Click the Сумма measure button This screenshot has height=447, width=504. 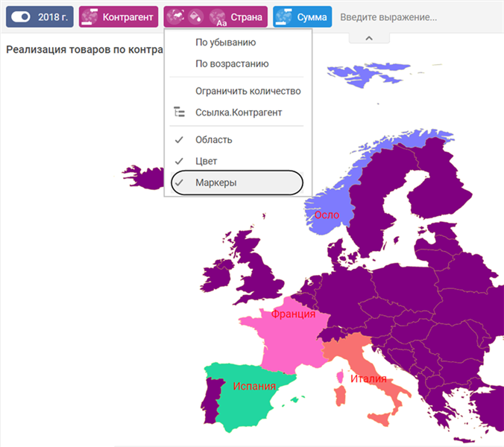(x=312, y=16)
